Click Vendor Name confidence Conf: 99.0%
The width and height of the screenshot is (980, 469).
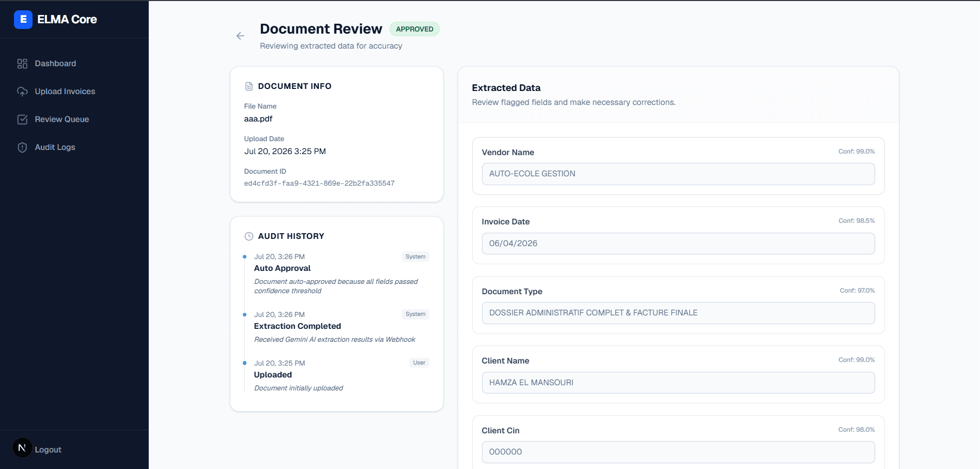coord(857,152)
